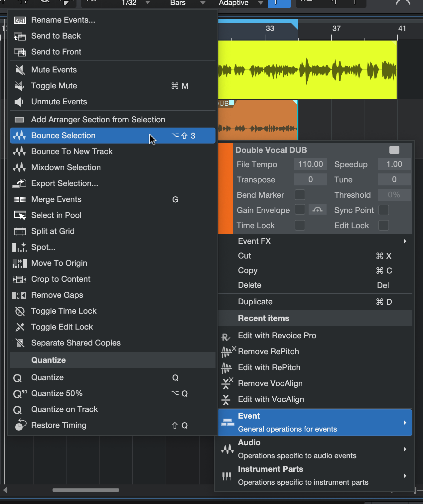Image resolution: width=423 pixels, height=504 pixels.
Task: Edit the File Tempo value field
Action: 310,164
